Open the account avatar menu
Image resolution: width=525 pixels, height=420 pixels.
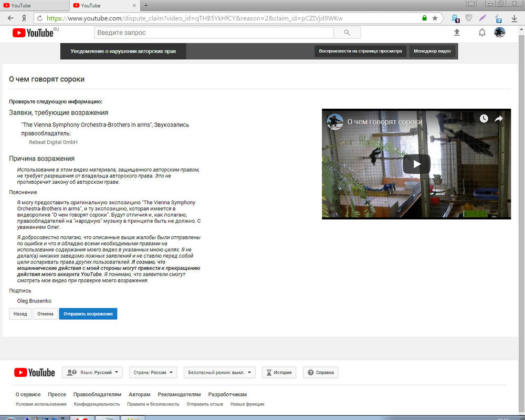(500, 33)
